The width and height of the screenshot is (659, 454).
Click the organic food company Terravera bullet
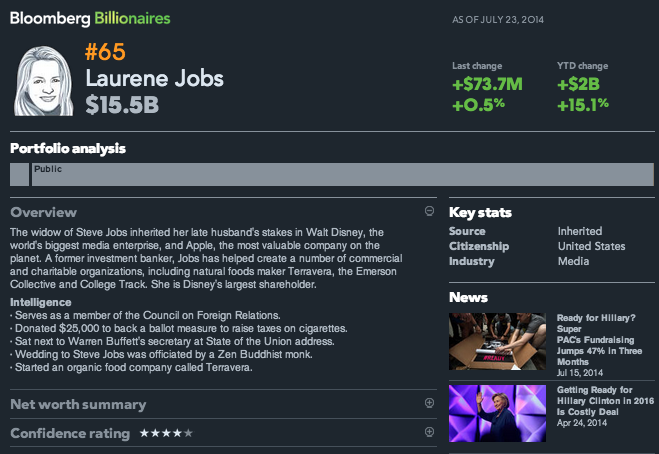[x=131, y=367]
